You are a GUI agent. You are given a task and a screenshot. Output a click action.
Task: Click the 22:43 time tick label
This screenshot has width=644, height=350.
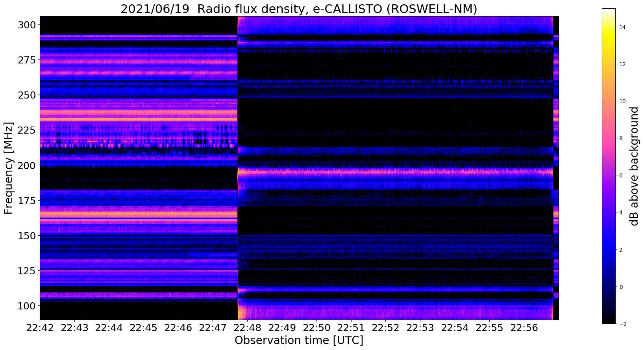(x=74, y=328)
